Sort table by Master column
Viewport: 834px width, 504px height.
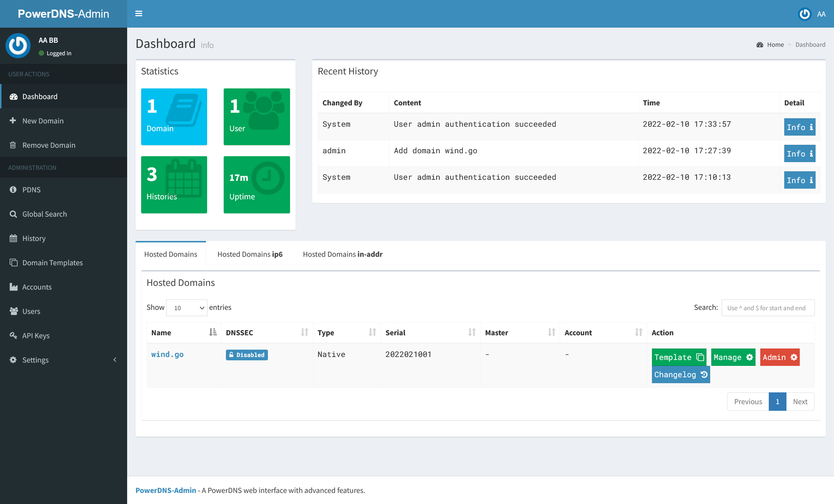click(x=520, y=333)
